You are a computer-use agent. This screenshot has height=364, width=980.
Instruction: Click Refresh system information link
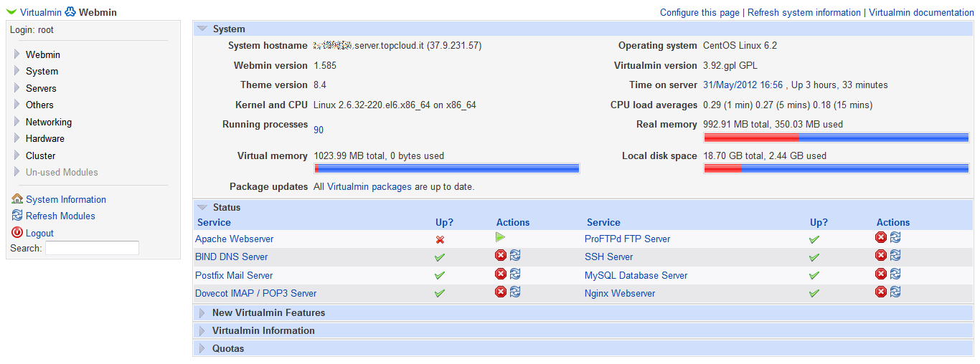point(804,12)
